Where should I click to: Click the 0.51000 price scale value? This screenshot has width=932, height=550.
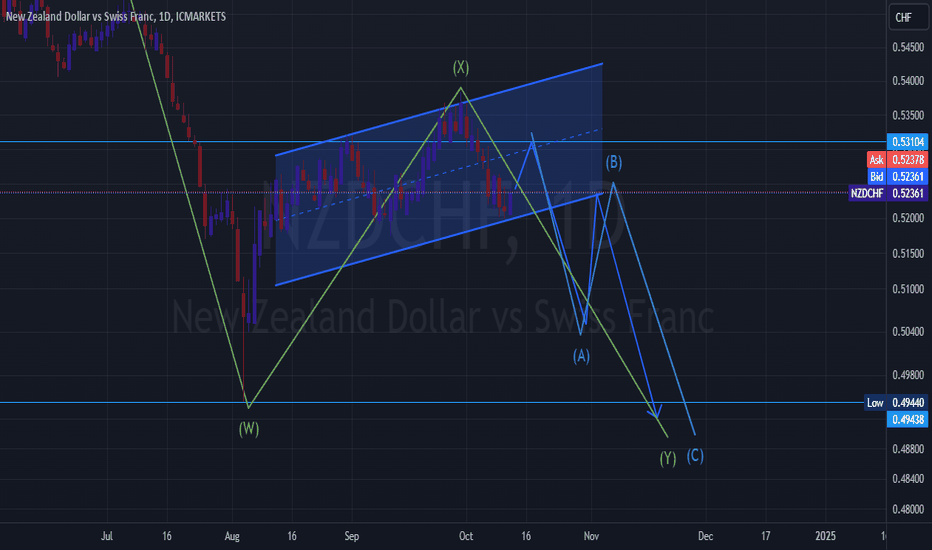pos(908,290)
